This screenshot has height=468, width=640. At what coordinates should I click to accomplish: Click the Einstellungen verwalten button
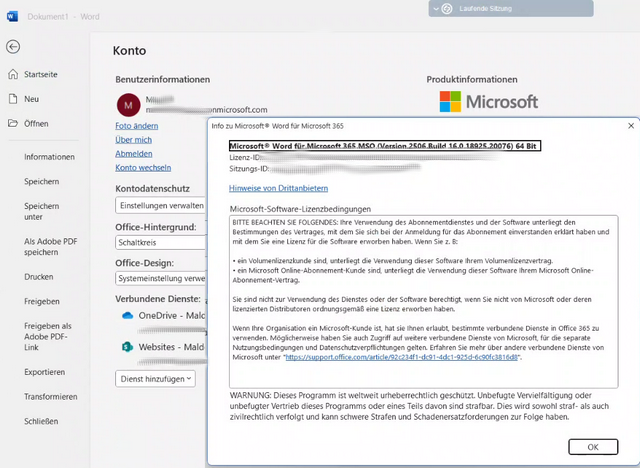pos(161,205)
